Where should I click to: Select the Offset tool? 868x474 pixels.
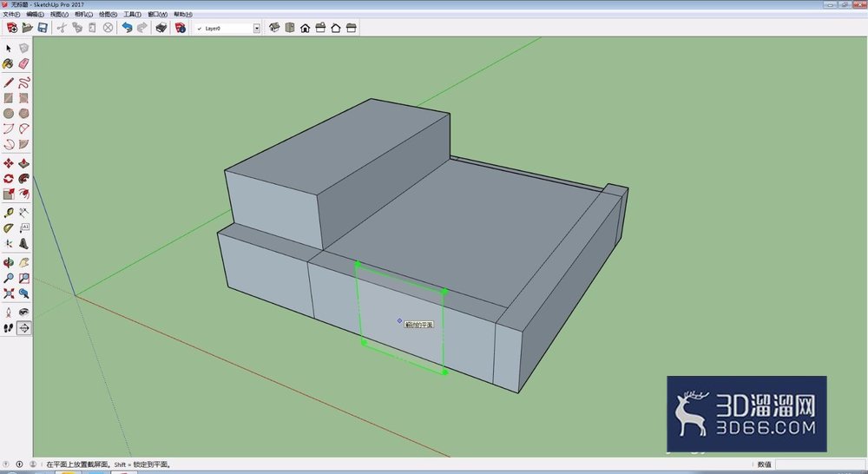click(x=23, y=194)
